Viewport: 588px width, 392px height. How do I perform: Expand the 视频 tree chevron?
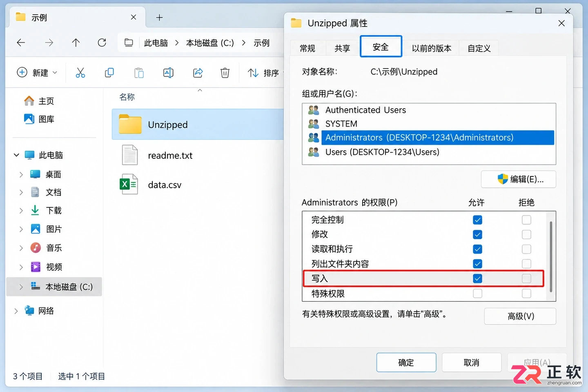point(21,267)
